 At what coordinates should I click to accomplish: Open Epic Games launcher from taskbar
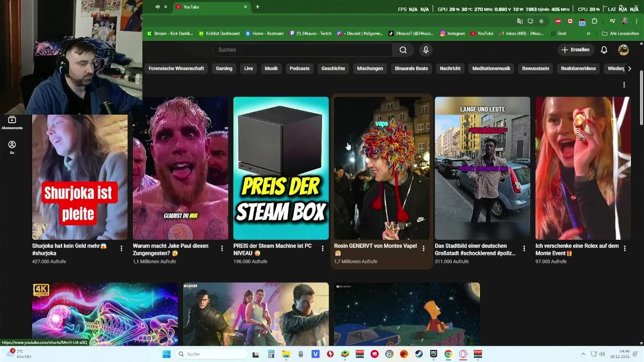(x=433, y=354)
